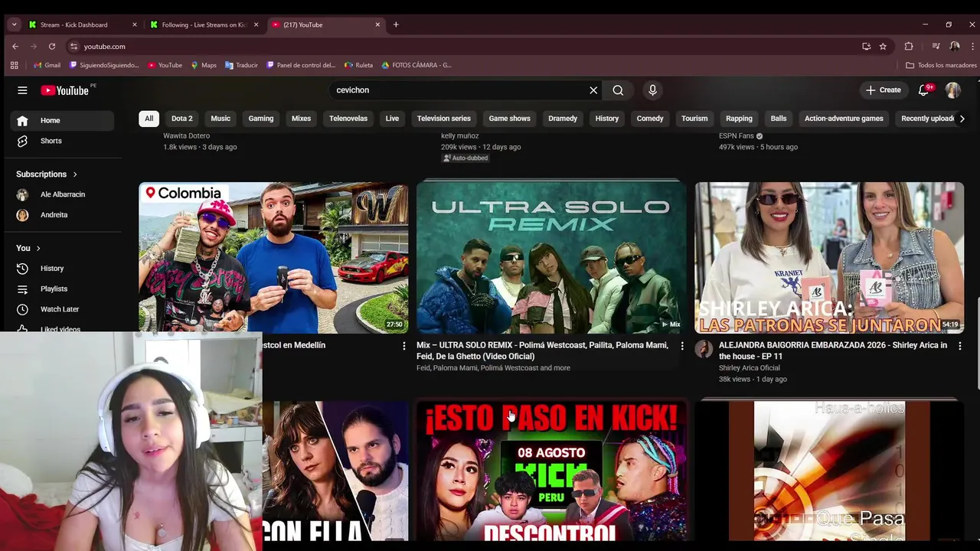Select the Mixes filter chip
This screenshot has width=980, height=551.
pos(302,119)
